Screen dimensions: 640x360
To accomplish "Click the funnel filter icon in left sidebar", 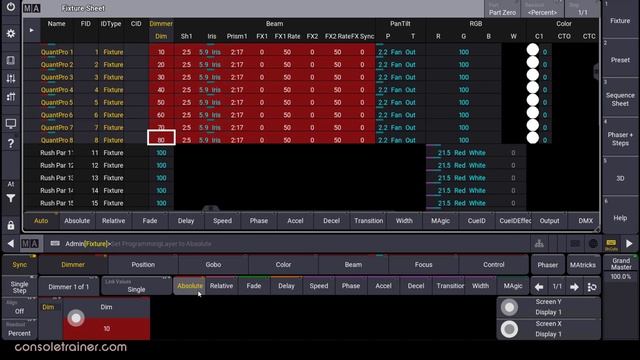I will click(x=11, y=198).
